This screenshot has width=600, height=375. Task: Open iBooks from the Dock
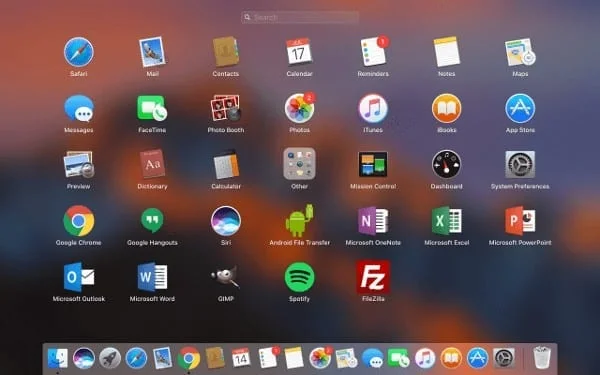click(x=451, y=359)
